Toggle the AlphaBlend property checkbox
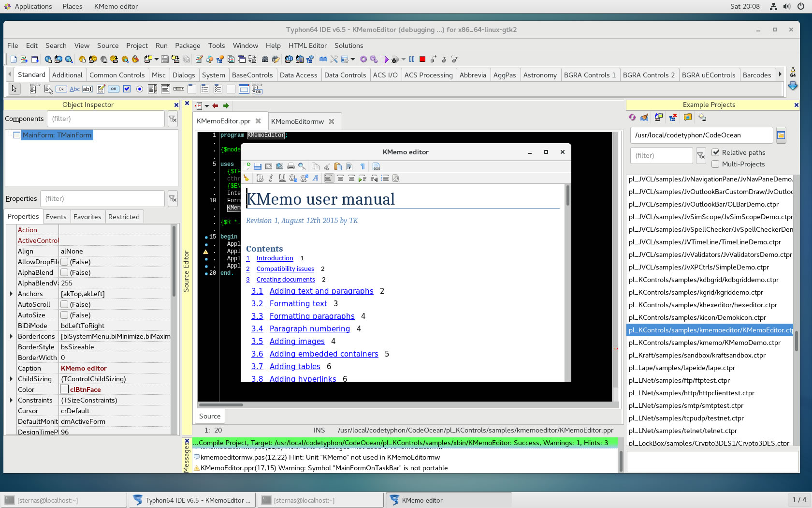 (x=64, y=272)
